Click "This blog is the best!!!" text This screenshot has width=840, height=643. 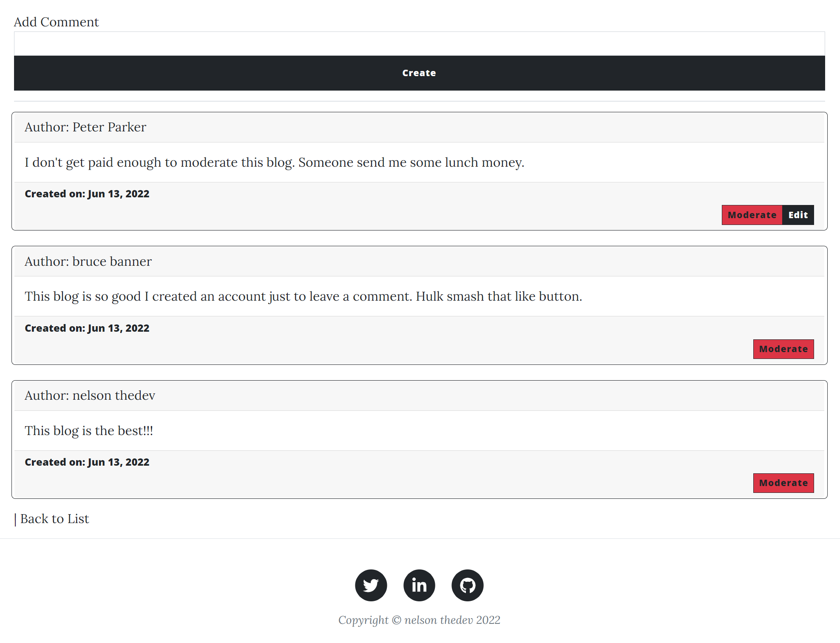click(x=89, y=431)
